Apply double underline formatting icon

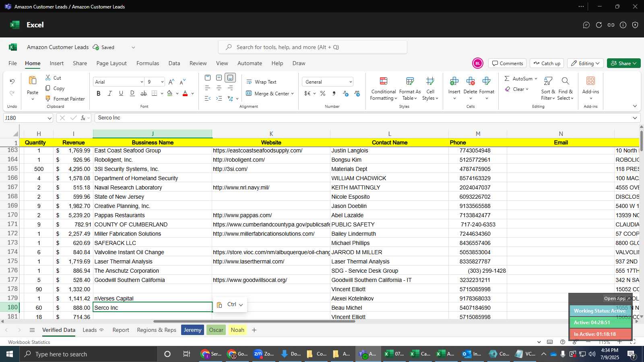pyautogui.click(x=132, y=93)
